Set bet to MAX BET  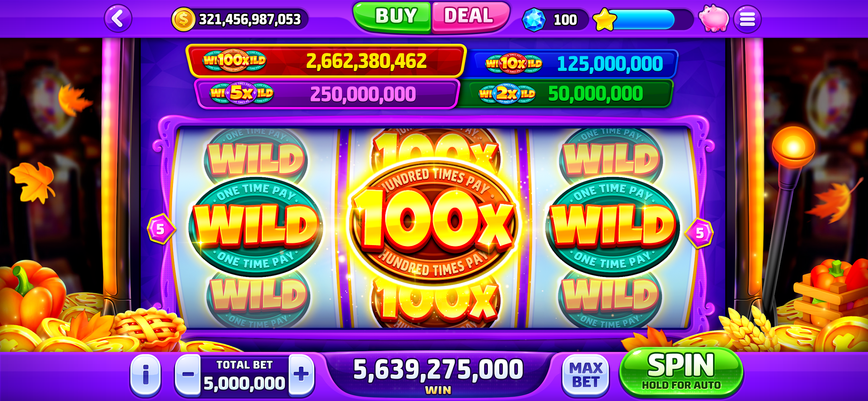tap(586, 375)
